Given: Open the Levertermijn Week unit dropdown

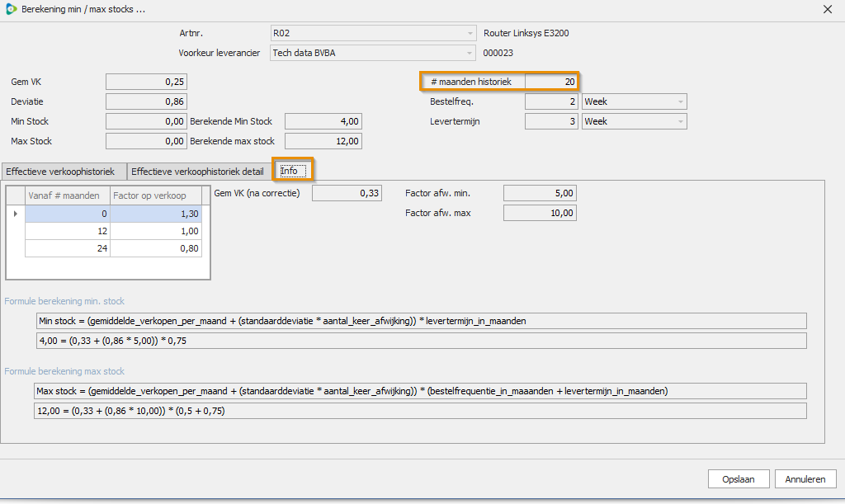Looking at the screenshot, I should pos(680,122).
